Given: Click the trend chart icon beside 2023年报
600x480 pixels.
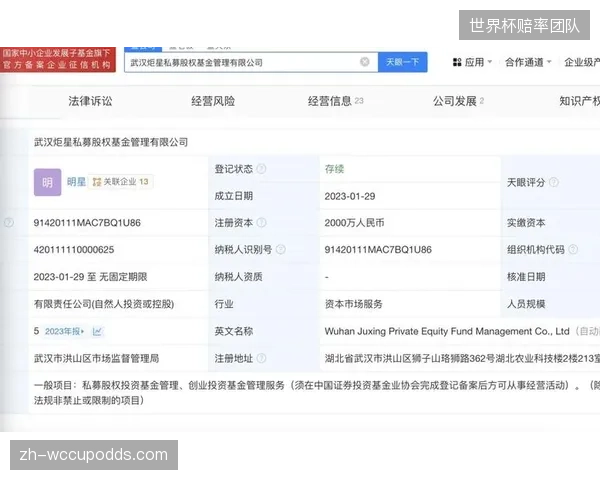Looking at the screenshot, I should (97, 331).
